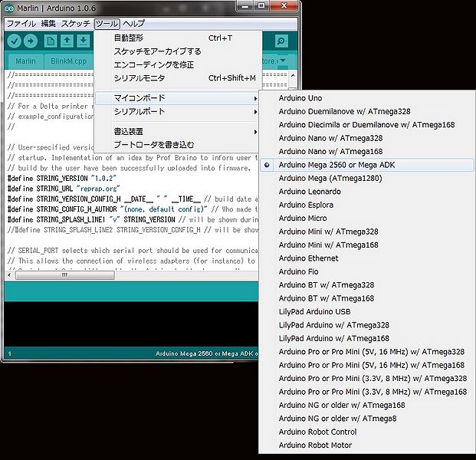Click the Open sketch up-arrow icon
This screenshot has width=476, height=460.
pyautogui.click(x=67, y=41)
